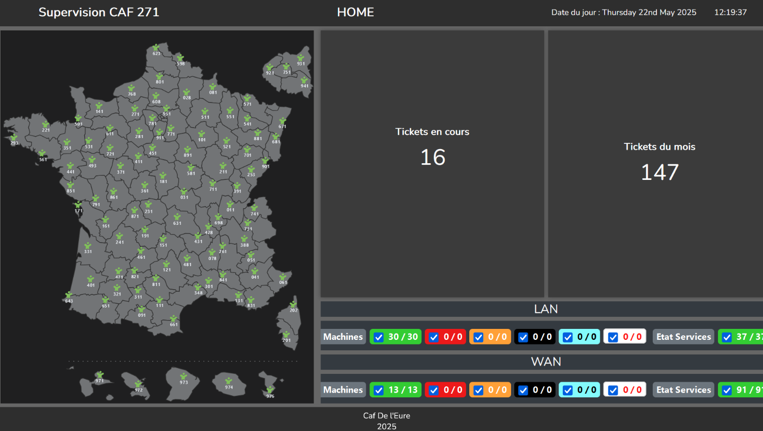Uncheck LAN Machines red 0 / 0 filter
This screenshot has width=763, height=431.
tap(434, 337)
